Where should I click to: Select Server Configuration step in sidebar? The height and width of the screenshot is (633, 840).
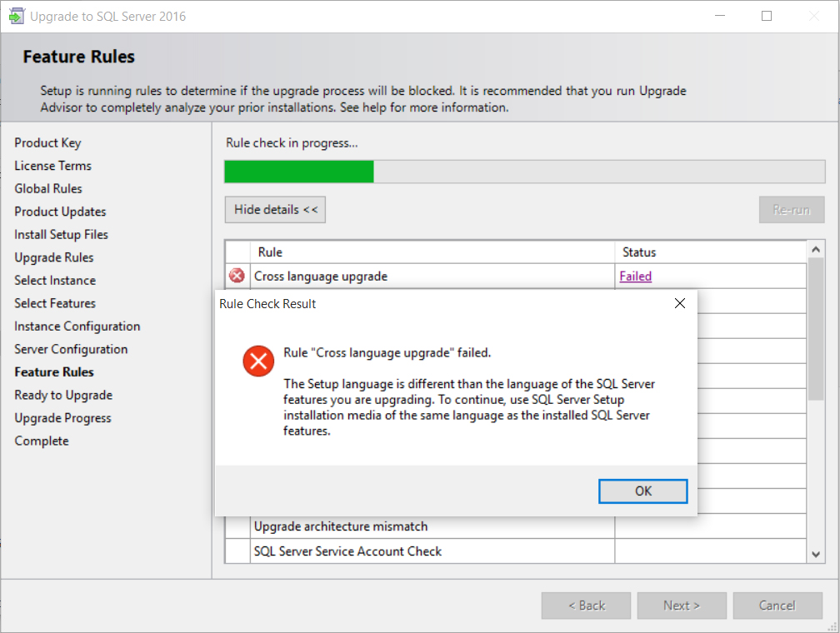(71, 349)
